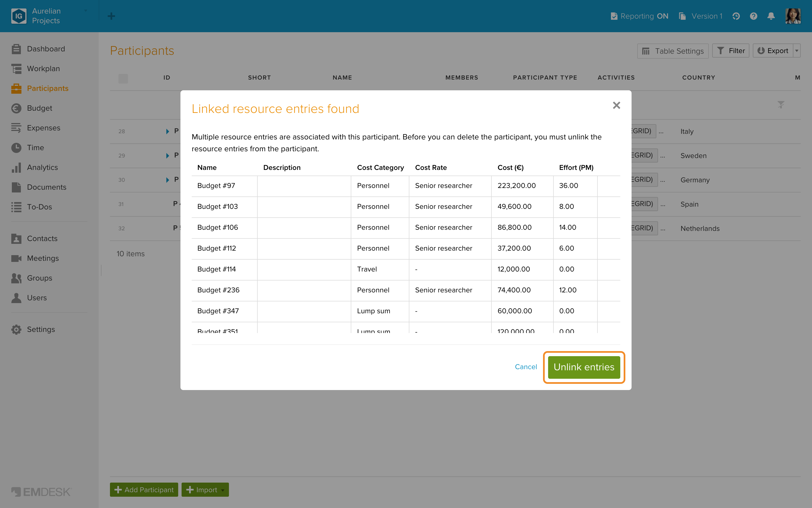Click the Users person icon
812x508 pixels.
tap(16, 298)
